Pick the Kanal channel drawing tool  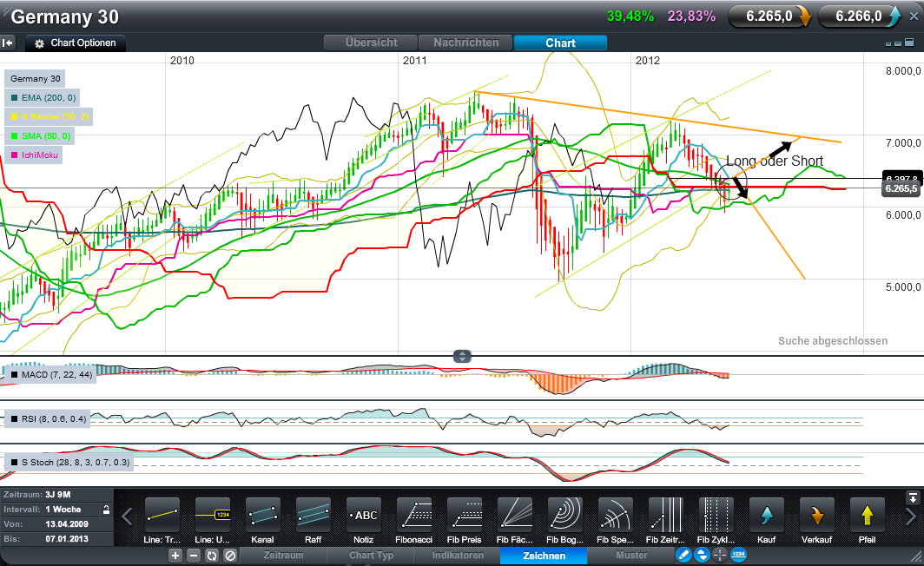(263, 515)
